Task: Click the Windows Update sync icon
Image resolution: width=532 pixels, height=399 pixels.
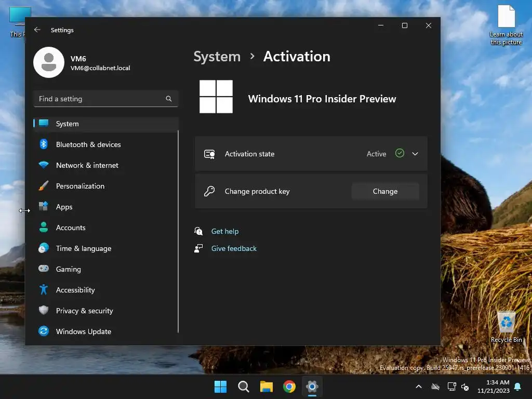Action: click(x=44, y=331)
